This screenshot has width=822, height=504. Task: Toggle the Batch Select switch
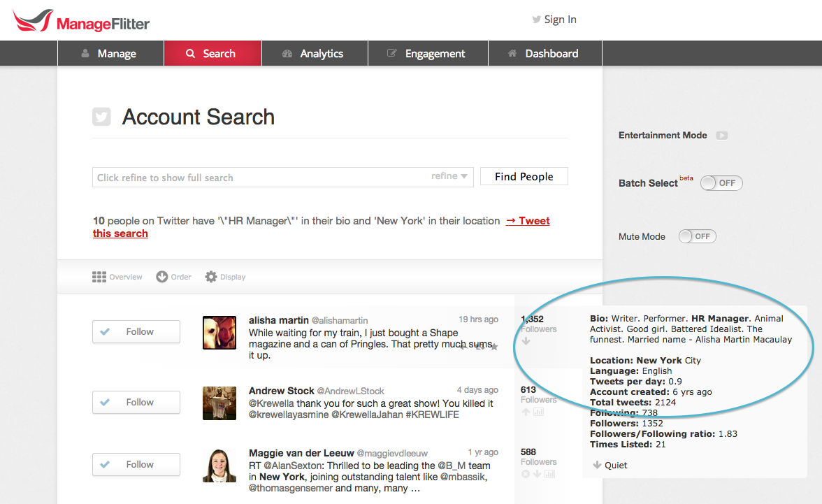[721, 183]
